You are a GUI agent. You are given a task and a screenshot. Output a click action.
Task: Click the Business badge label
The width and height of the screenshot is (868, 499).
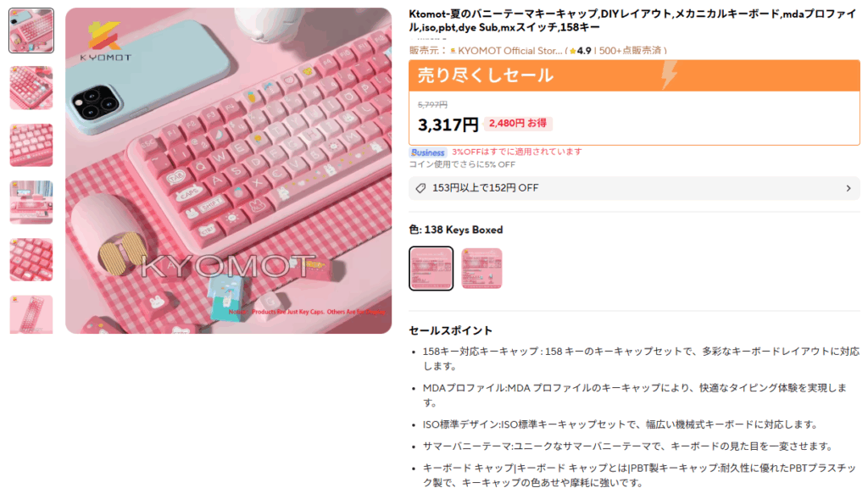point(428,152)
